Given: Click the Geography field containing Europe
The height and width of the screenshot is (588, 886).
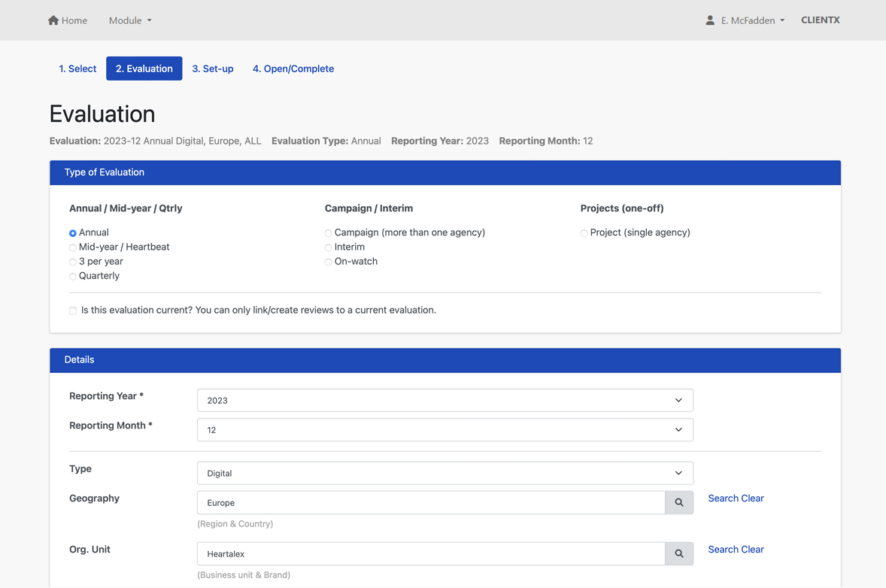Looking at the screenshot, I should (431, 503).
